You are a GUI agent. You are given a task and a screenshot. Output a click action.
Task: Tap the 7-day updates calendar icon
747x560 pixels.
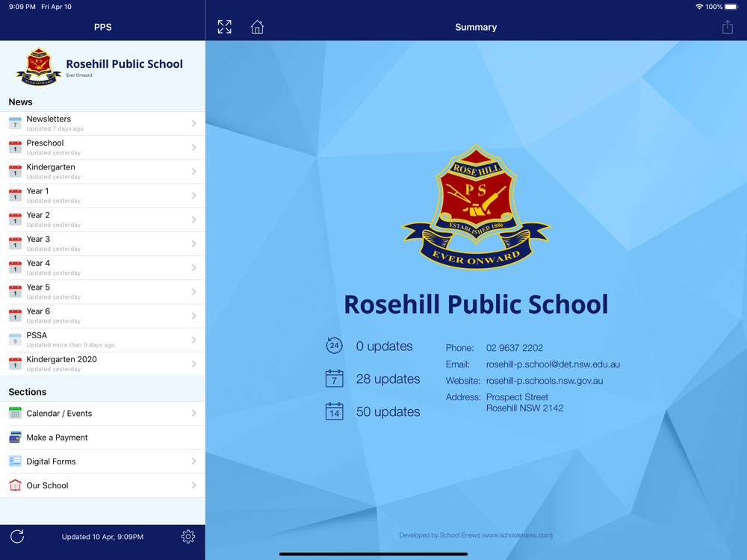pos(334,379)
